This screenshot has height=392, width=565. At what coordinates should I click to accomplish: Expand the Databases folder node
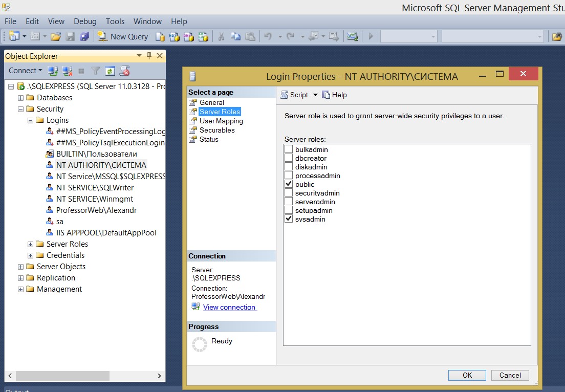pyautogui.click(x=20, y=98)
